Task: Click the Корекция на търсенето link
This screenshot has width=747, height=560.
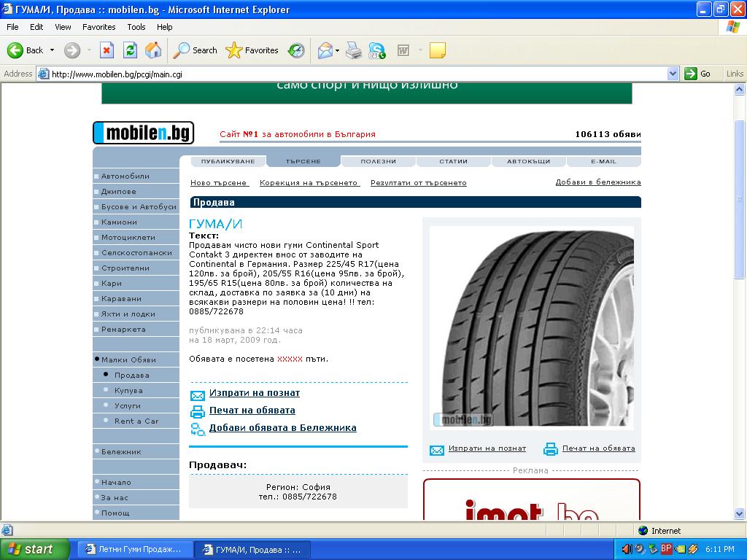Action: click(309, 183)
